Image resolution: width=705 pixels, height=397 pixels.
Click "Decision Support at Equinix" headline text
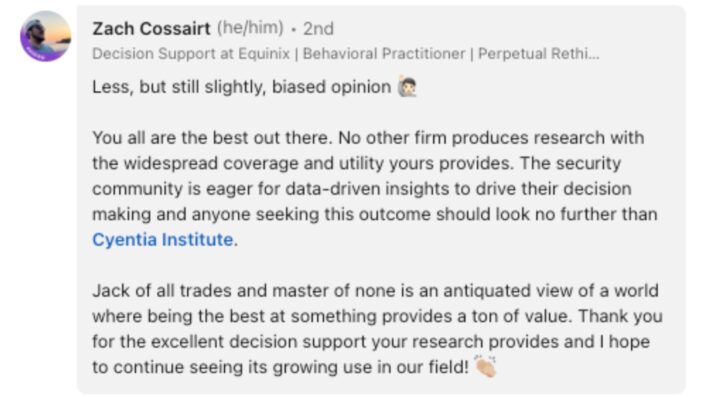point(191,54)
